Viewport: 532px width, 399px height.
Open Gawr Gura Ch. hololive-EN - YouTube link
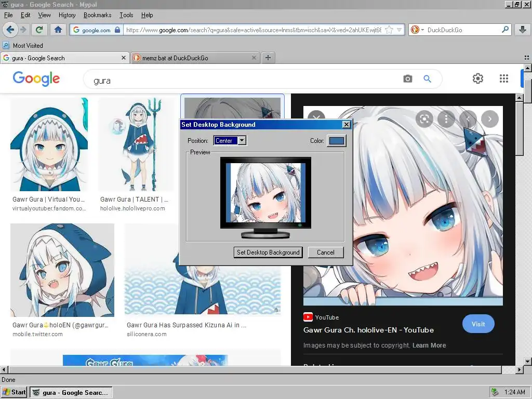coord(368,330)
